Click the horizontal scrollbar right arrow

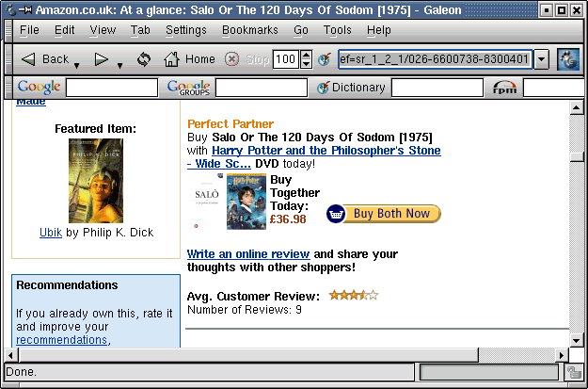click(562, 355)
